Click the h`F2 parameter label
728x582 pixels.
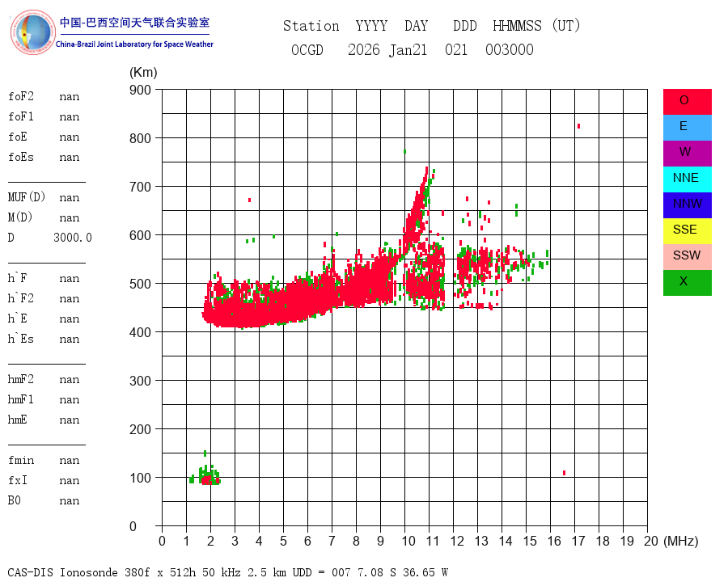21,298
